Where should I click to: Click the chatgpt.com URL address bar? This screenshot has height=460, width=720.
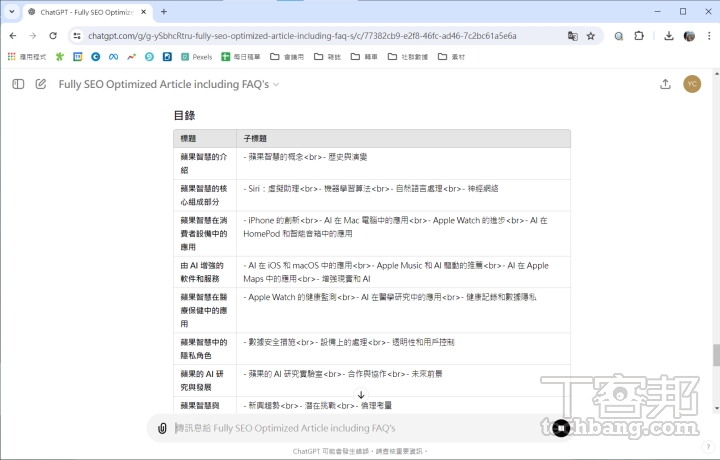pyautogui.click(x=302, y=36)
